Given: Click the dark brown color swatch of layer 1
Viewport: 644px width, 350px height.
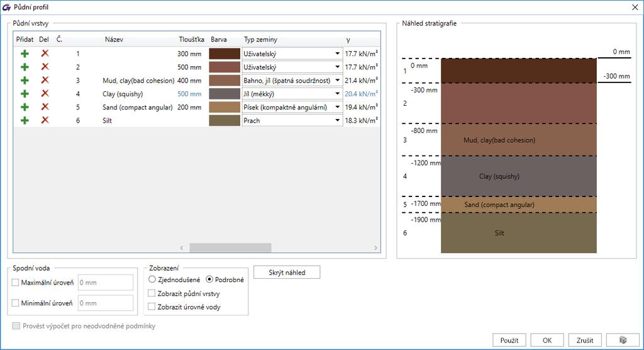Looking at the screenshot, I should [225, 54].
